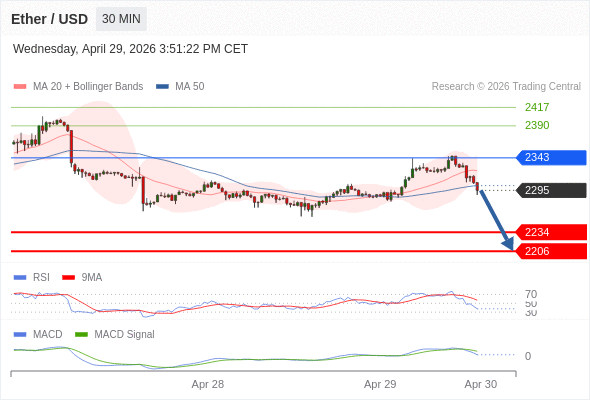Click the Apr 30 date axis label

(x=481, y=384)
